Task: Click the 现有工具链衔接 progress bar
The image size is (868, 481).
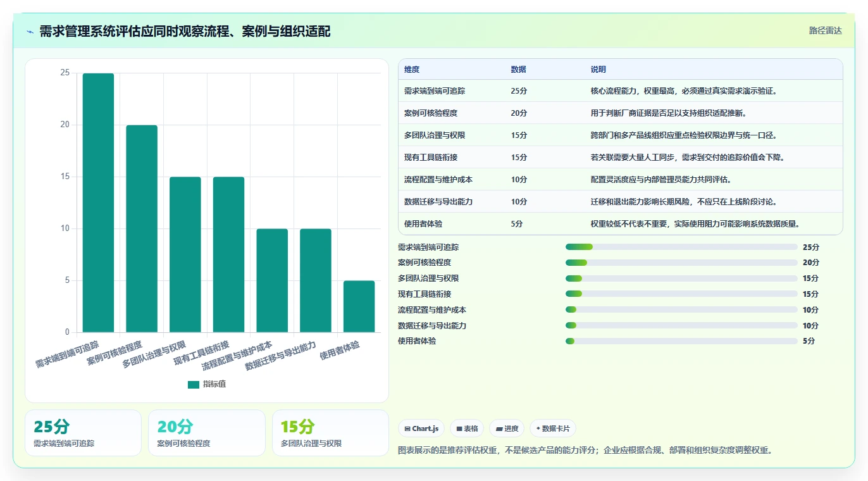Action: point(681,294)
